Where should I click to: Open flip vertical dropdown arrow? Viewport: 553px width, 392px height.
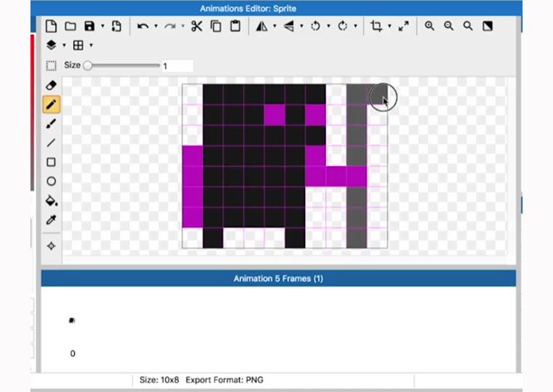point(302,26)
